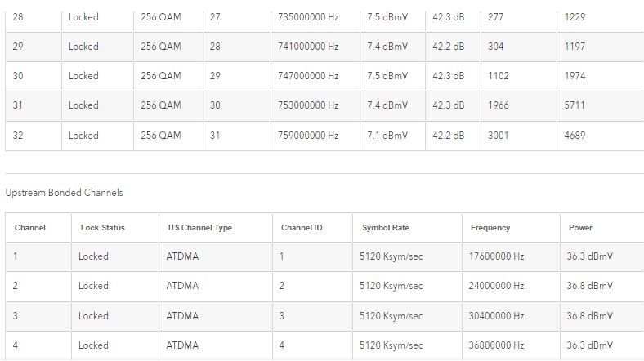Click 256 QAM in downstream channel 30 row
644x361 pixels.
point(161,76)
